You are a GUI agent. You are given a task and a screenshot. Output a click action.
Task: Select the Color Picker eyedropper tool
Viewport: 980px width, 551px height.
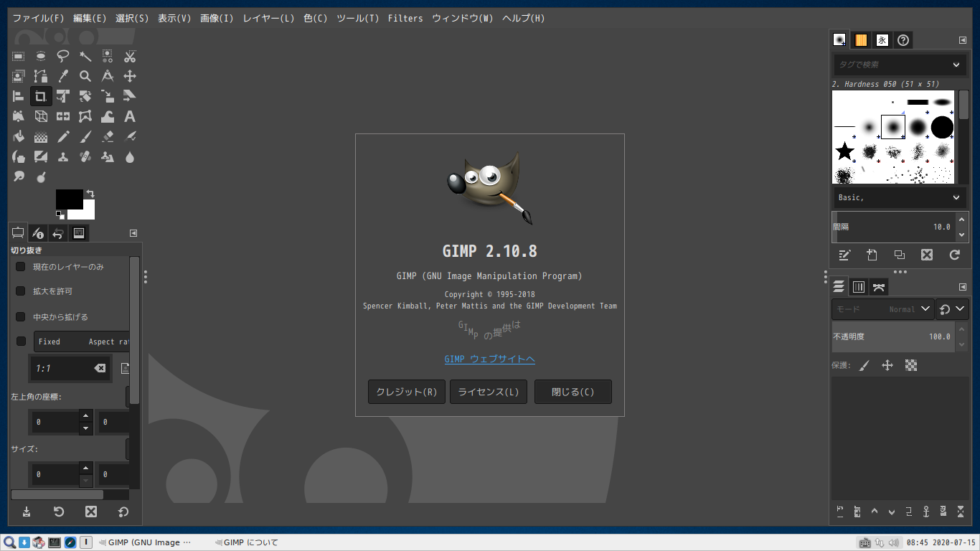pyautogui.click(x=63, y=76)
